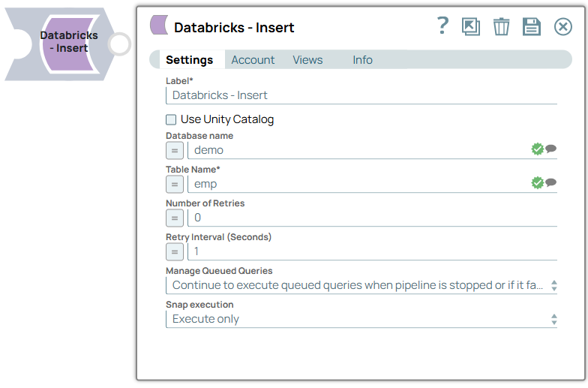Enable Use Unity Catalog checkbox
The image size is (588, 388).
pyautogui.click(x=172, y=119)
